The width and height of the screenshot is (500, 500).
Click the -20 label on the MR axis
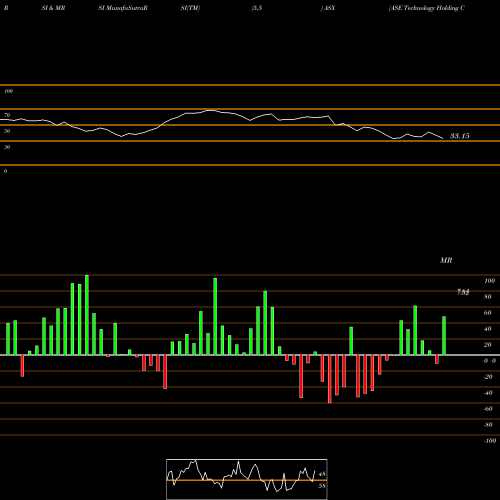click(488, 377)
